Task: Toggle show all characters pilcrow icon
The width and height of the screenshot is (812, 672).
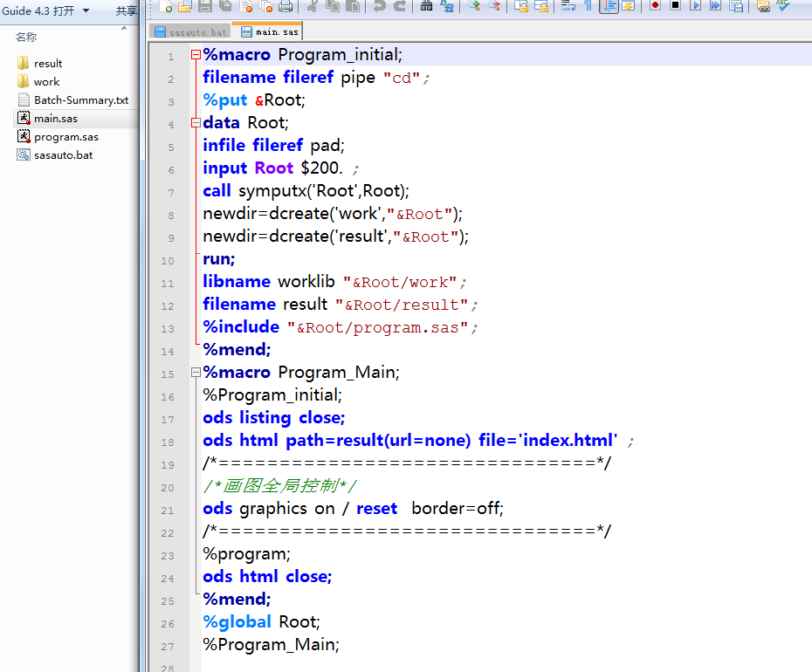Action: click(588, 6)
